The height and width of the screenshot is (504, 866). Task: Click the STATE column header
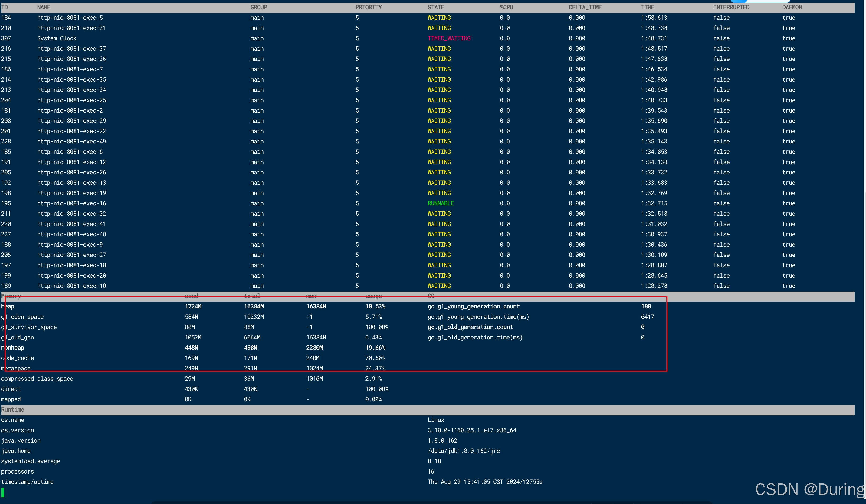click(x=436, y=7)
